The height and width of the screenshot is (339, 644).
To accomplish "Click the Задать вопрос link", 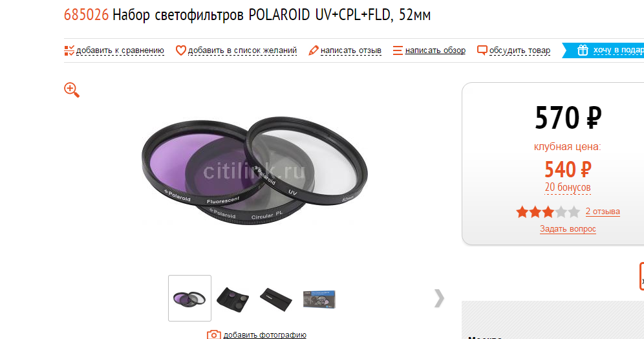I will 568,229.
